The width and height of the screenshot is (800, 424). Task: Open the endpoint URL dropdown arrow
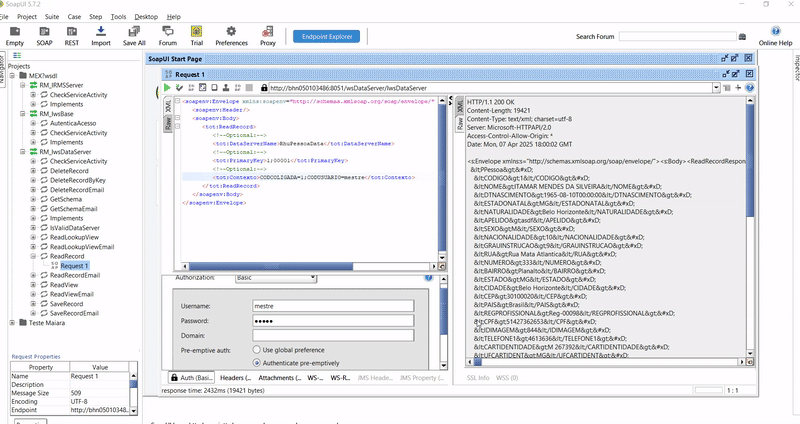point(716,88)
